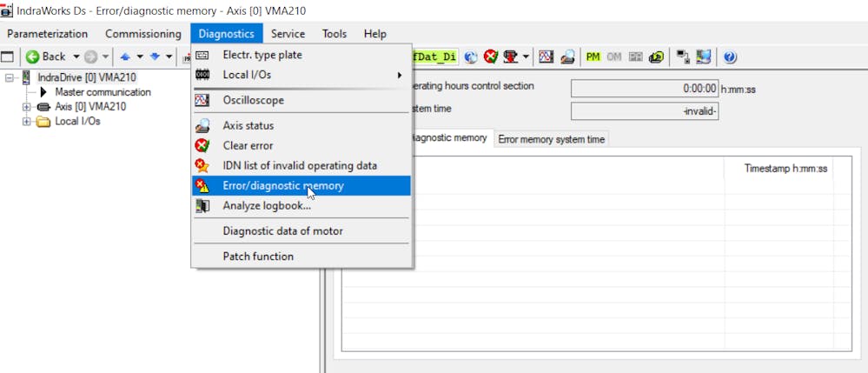Select Master communication in the tree
Image resolution: width=868 pixels, height=373 pixels.
click(103, 92)
